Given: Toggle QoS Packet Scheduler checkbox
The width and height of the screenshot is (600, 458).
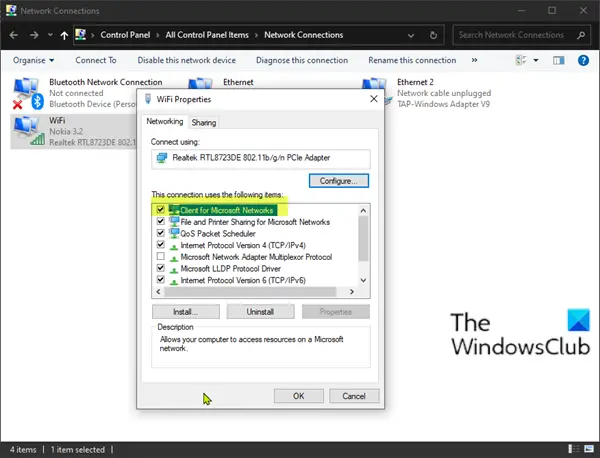Looking at the screenshot, I should 160,233.
